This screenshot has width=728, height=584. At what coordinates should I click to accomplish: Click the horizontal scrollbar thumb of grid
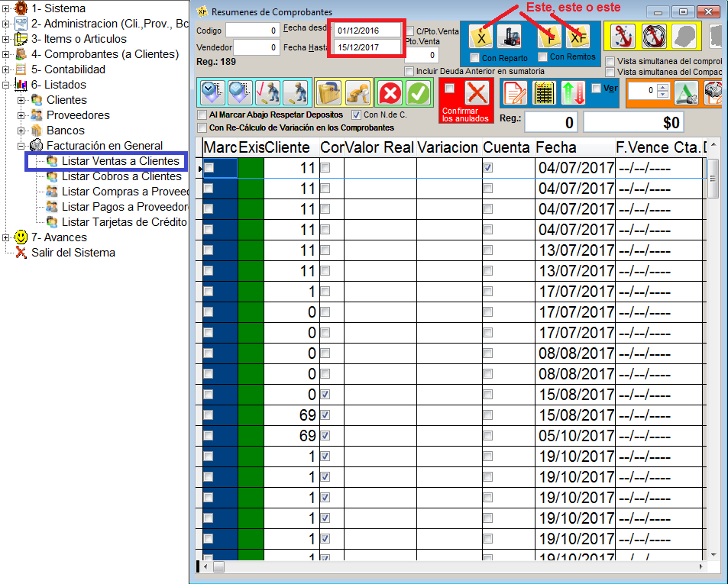click(x=218, y=567)
